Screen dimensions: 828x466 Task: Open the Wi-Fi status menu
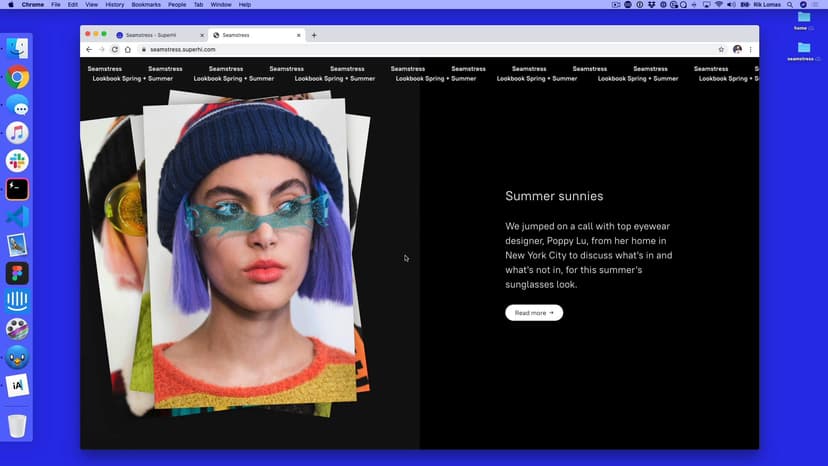pos(719,5)
